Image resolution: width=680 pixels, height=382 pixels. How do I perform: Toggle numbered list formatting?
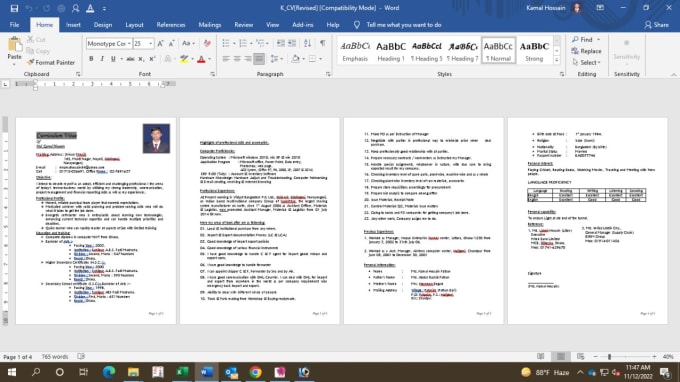click(243, 43)
